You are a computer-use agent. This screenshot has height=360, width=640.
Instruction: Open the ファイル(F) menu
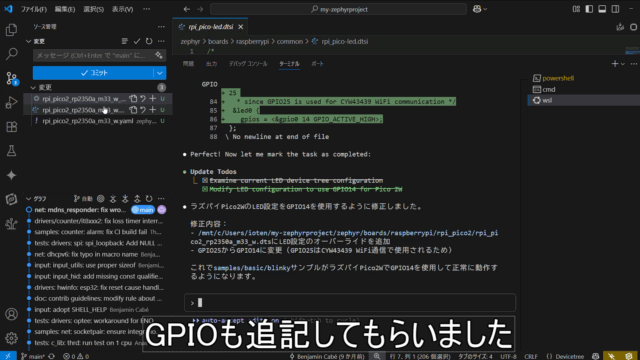[33, 9]
